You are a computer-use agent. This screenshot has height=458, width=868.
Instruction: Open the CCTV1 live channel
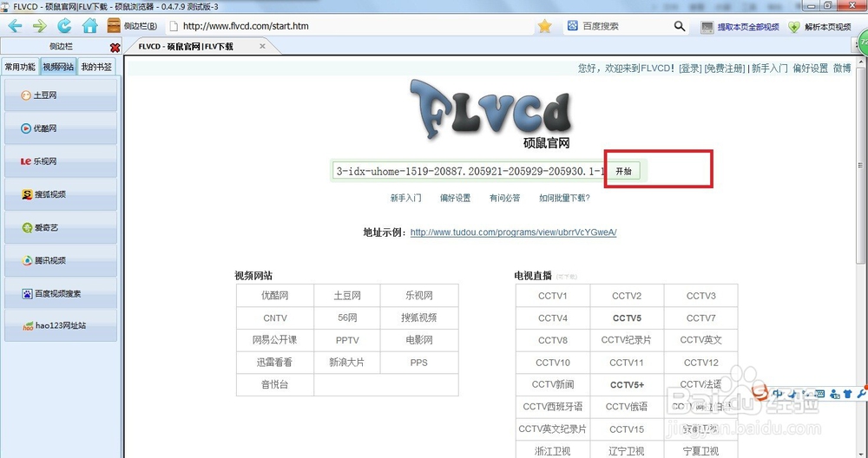coord(552,296)
